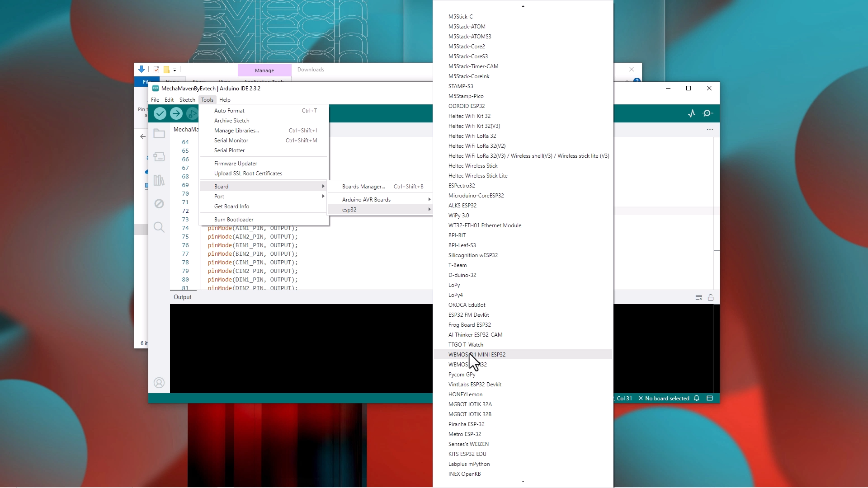
Task: Open the Help menu
Action: (x=225, y=100)
